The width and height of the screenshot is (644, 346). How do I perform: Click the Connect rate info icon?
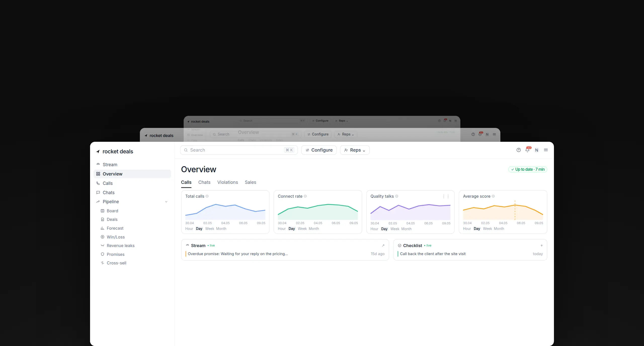(x=305, y=196)
